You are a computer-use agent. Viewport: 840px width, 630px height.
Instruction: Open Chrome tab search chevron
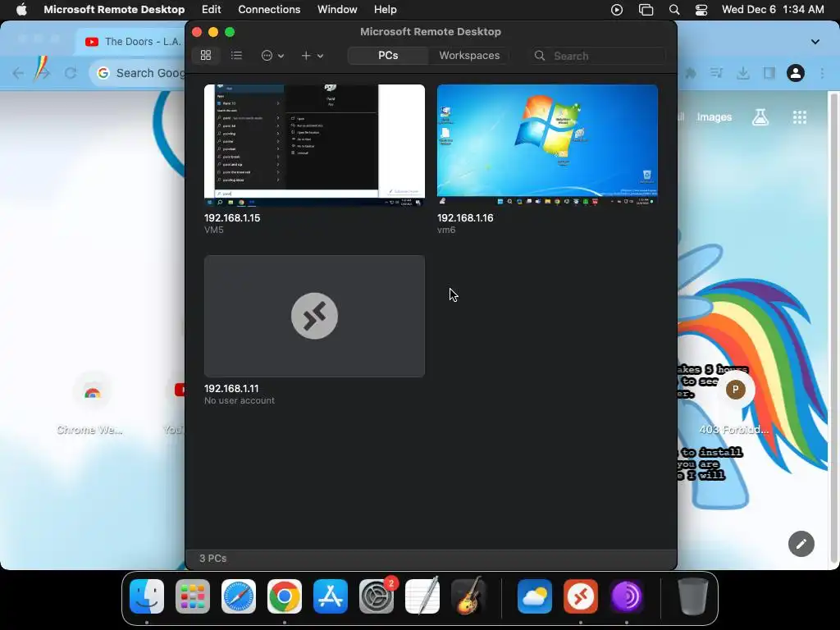pyautogui.click(x=815, y=41)
